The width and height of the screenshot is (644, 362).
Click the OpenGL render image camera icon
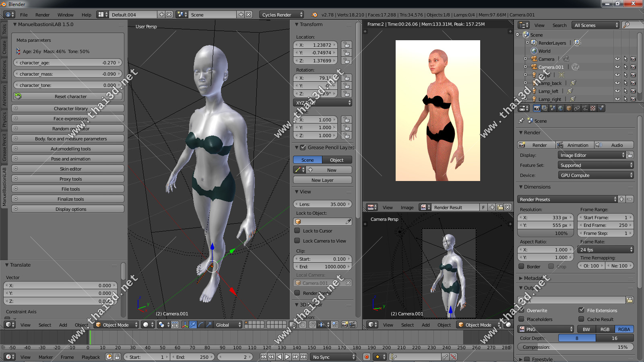click(x=345, y=325)
